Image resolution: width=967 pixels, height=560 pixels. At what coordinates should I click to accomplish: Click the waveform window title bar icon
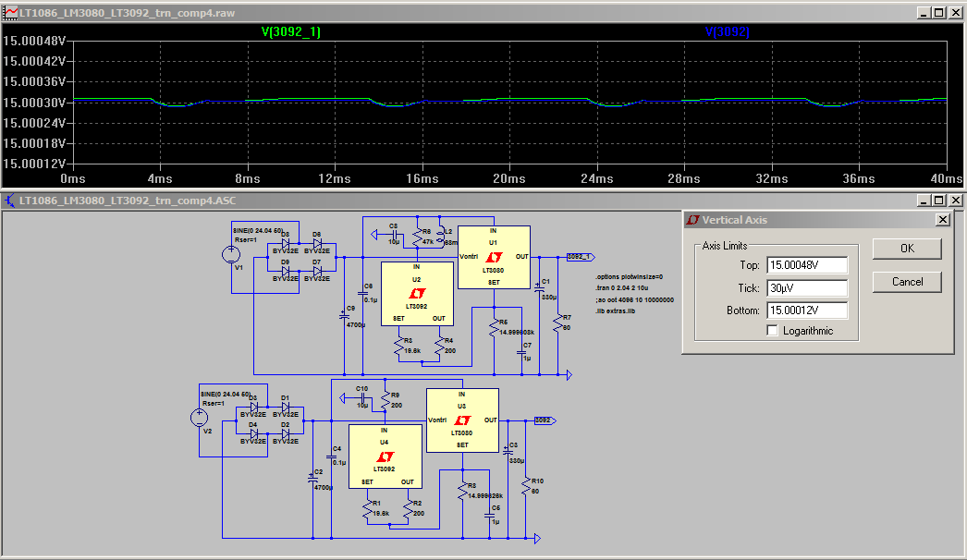click(10, 12)
